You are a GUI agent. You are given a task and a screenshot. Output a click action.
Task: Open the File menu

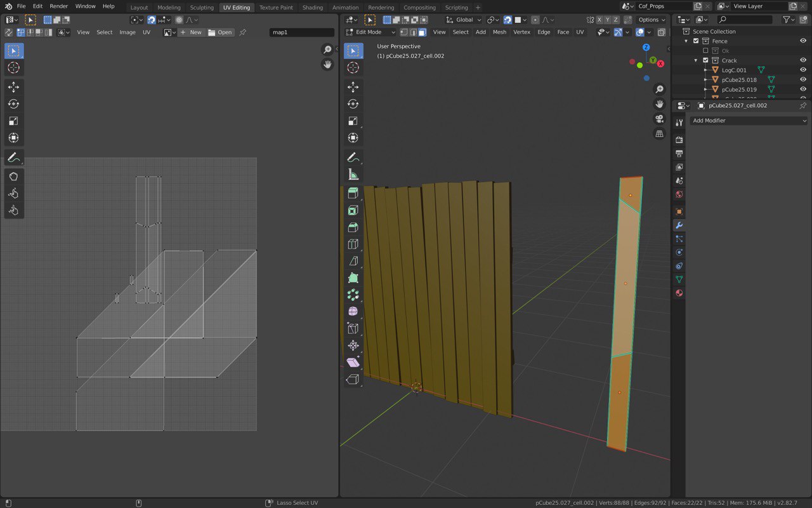point(21,6)
